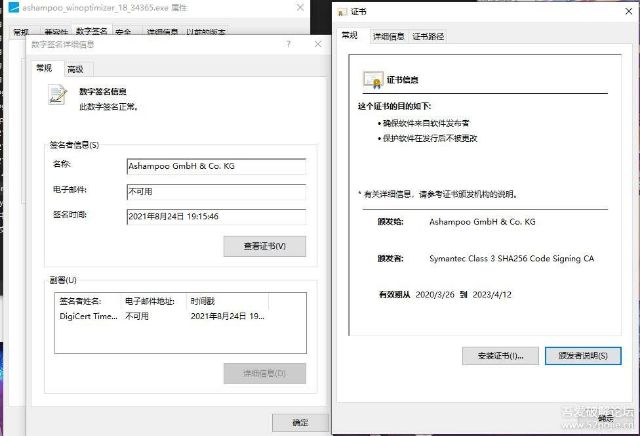The width and height of the screenshot is (640, 436).
Task: Click the validity start date 2020/3/26
Action: coord(435,294)
